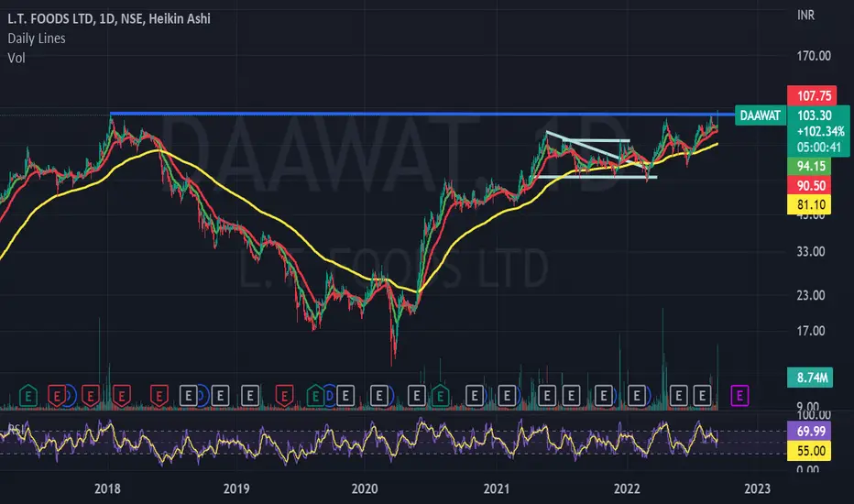Click the lone red E marker in mid-2019

(284, 396)
